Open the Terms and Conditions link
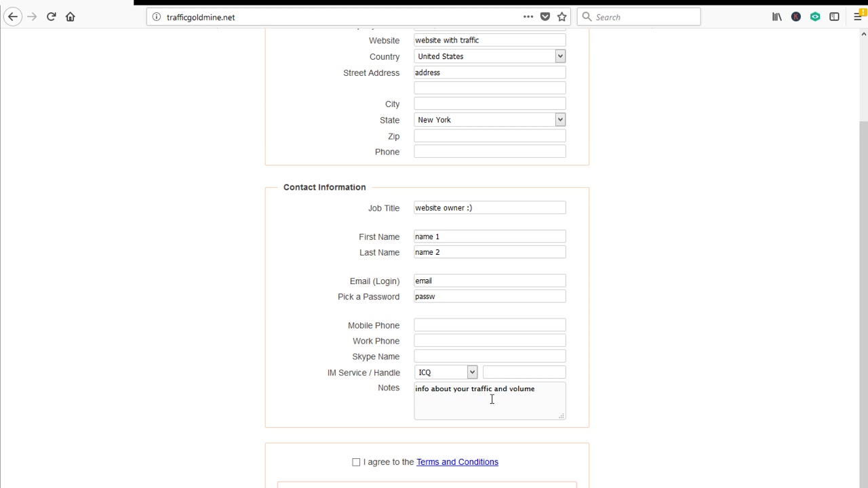Screen dimensions: 868x488 pyautogui.click(x=457, y=462)
